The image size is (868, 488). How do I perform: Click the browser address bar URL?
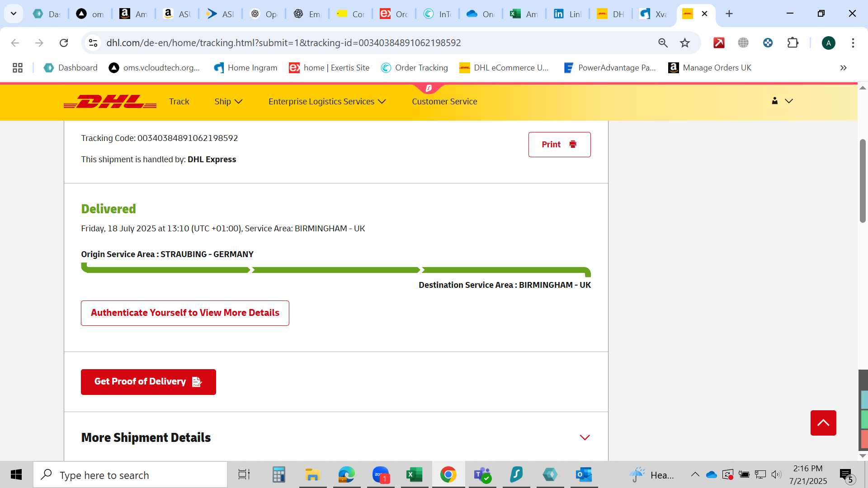click(x=283, y=43)
